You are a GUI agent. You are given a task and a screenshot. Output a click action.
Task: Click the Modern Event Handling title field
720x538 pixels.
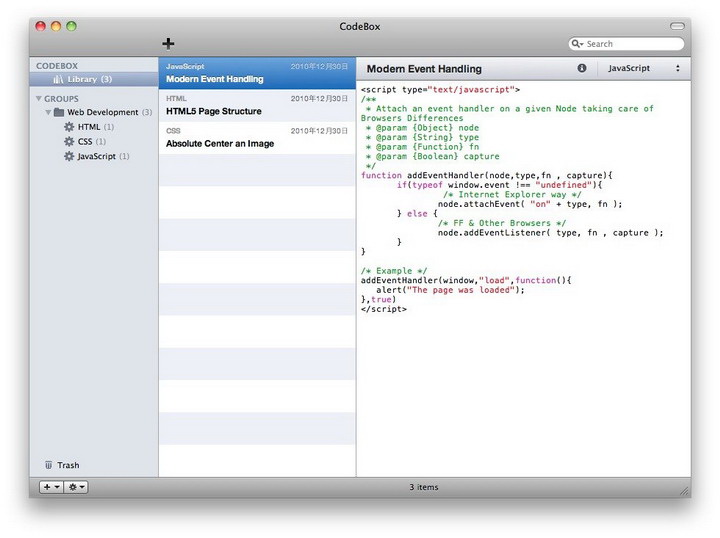click(x=424, y=69)
